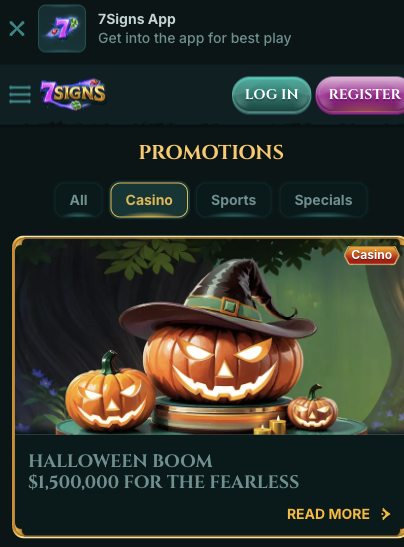Click the large pumpkin's glowing face
This screenshot has width=404, height=547.
(x=223, y=365)
